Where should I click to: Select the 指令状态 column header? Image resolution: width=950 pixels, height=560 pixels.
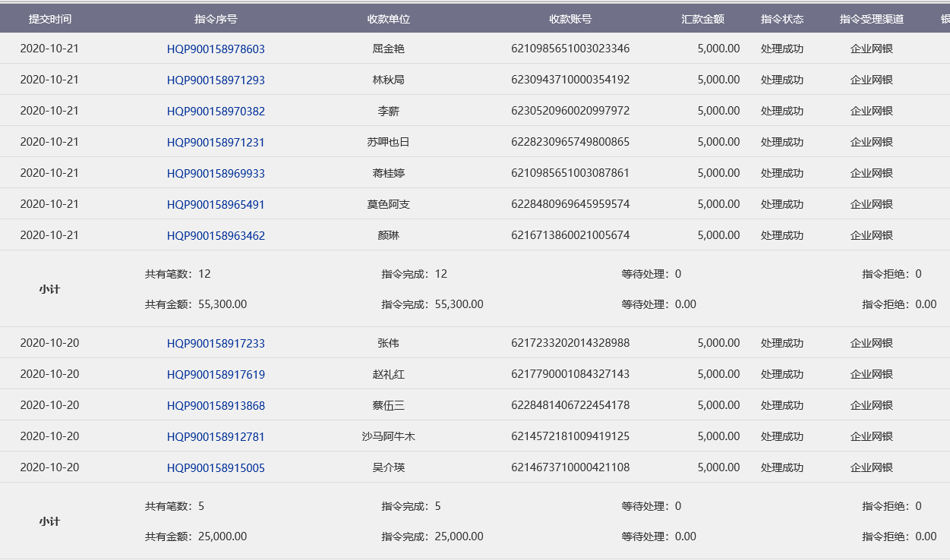[x=781, y=19]
